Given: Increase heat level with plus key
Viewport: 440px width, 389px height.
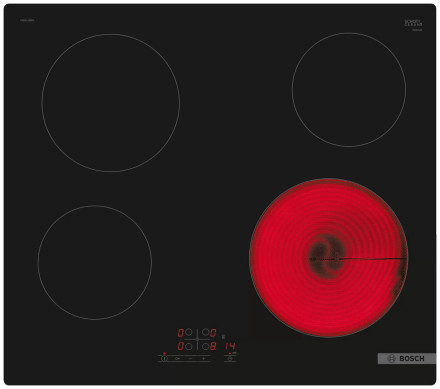Looking at the screenshot, I should point(204,359).
